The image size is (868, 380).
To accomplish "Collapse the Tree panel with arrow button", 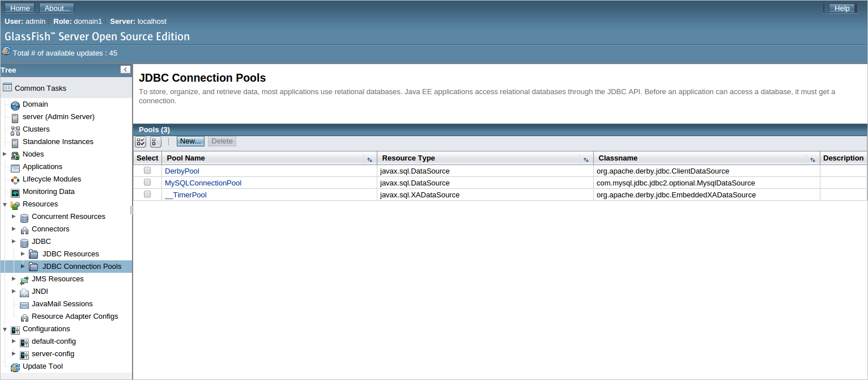I will pyautogui.click(x=125, y=69).
